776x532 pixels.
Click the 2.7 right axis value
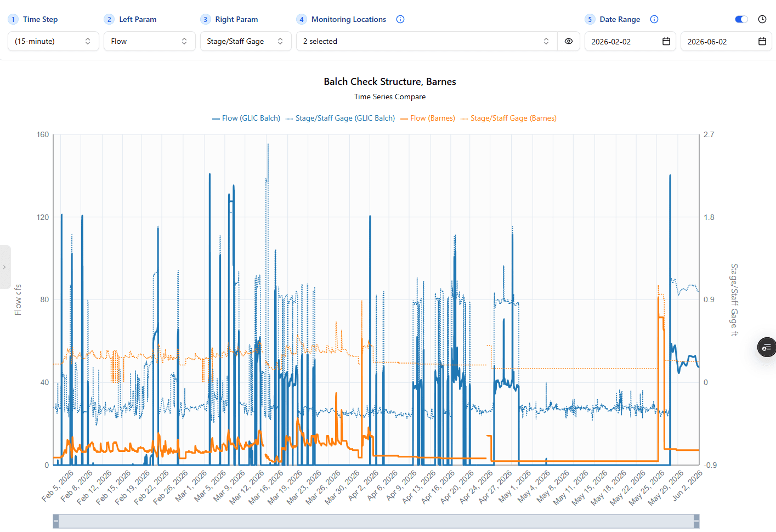pos(709,134)
